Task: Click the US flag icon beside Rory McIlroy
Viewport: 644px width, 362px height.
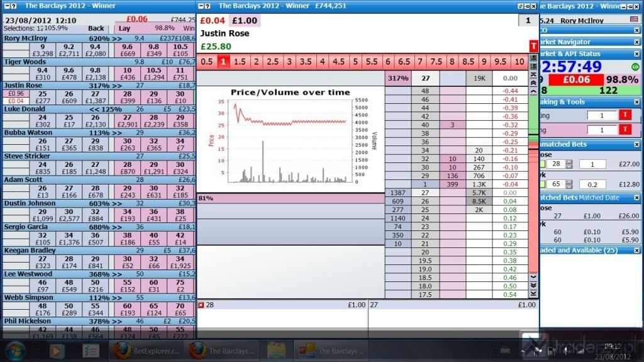Action: click(634, 20)
